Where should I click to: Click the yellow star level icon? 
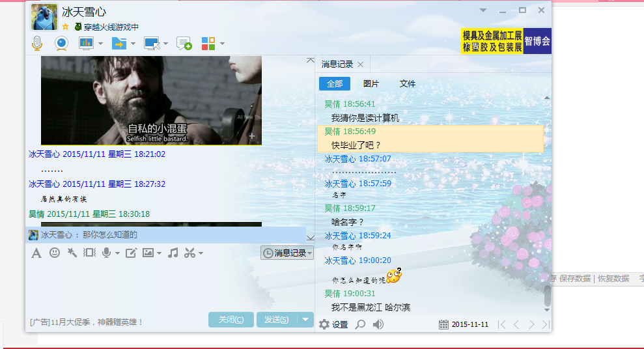point(65,27)
